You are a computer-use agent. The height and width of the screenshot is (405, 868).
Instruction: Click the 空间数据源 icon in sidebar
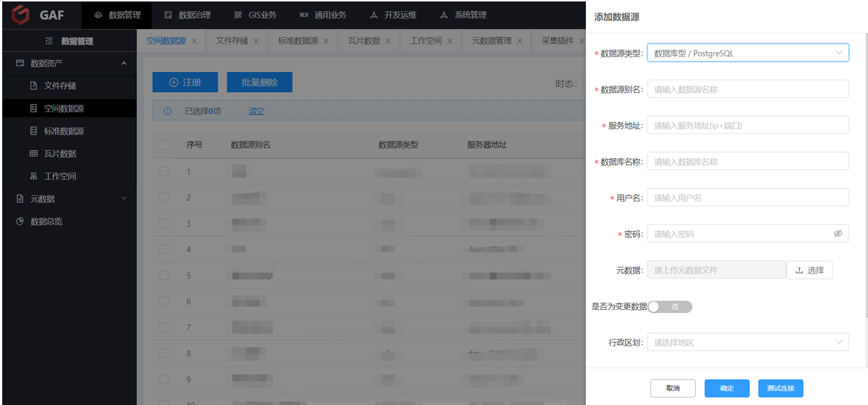point(33,108)
